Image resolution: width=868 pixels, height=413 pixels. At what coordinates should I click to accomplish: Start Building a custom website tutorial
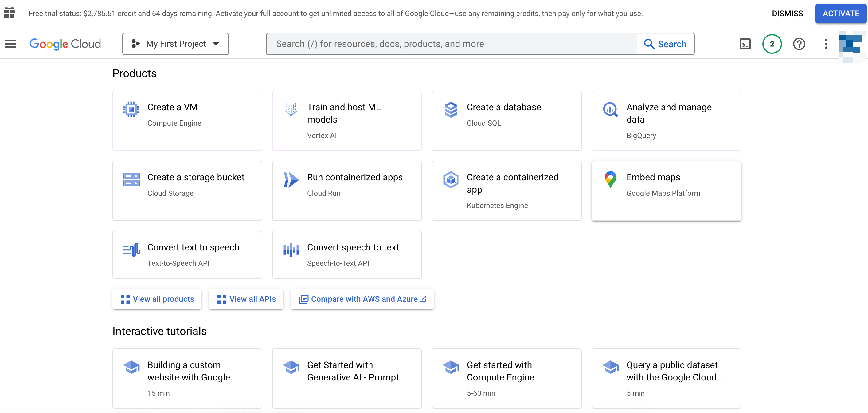coord(187,378)
